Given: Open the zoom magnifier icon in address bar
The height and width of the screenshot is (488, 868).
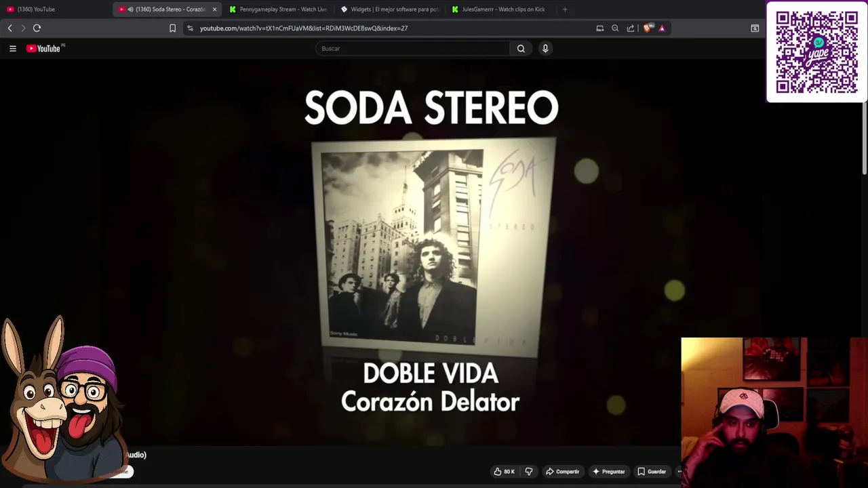Looking at the screenshot, I should [615, 28].
